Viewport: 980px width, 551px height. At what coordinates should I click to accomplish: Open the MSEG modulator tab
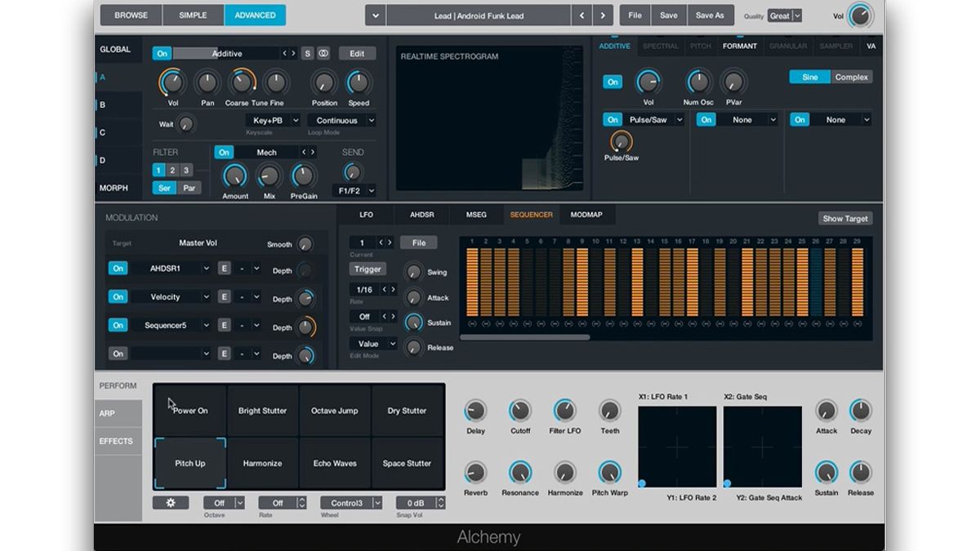click(476, 215)
